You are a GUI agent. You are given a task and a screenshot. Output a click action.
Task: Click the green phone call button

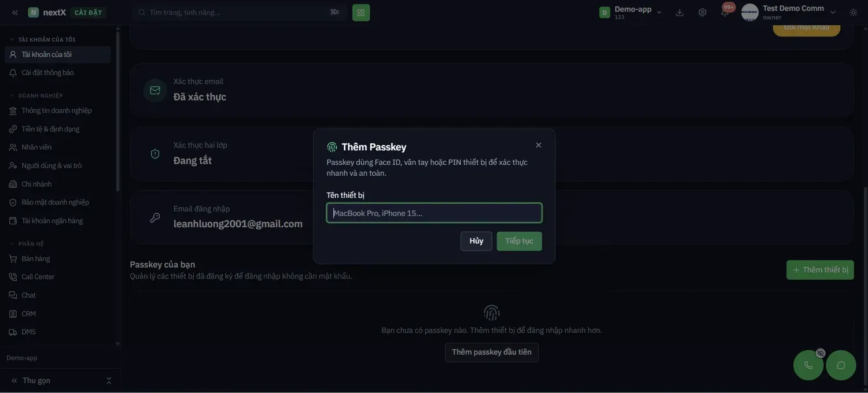pyautogui.click(x=808, y=365)
